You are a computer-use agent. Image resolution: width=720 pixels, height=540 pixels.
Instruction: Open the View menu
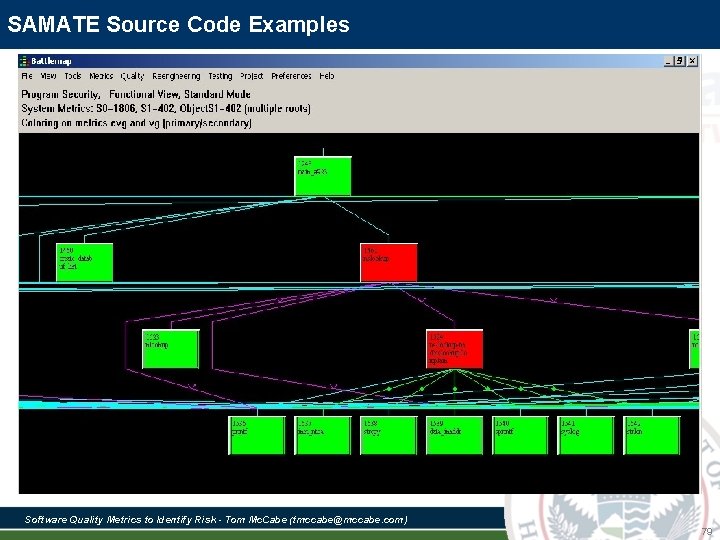pos(48,76)
